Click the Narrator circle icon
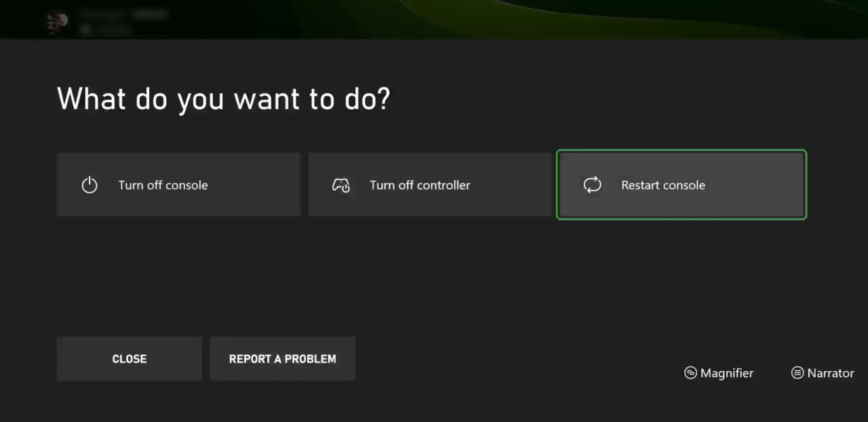The height and width of the screenshot is (422, 868). coord(797,373)
